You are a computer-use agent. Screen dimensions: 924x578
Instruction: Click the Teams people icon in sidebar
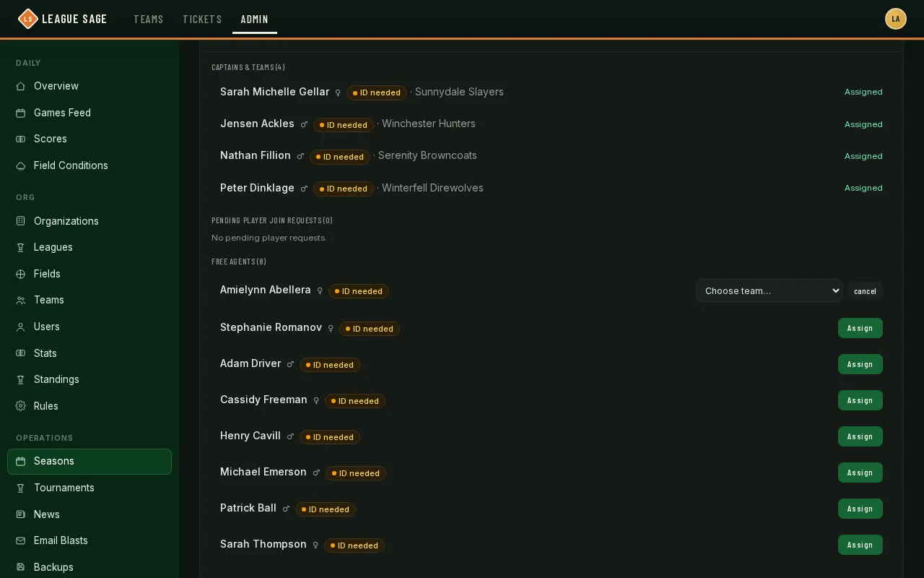21,300
